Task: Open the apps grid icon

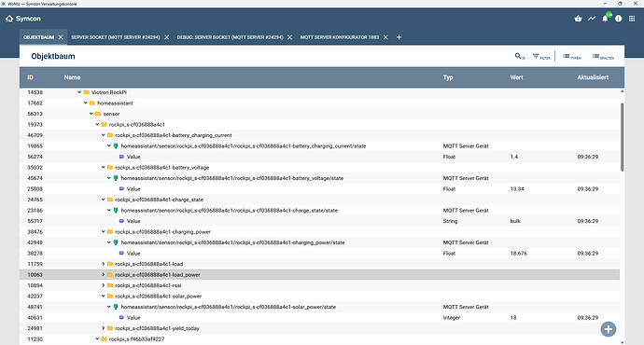Action: point(632,19)
